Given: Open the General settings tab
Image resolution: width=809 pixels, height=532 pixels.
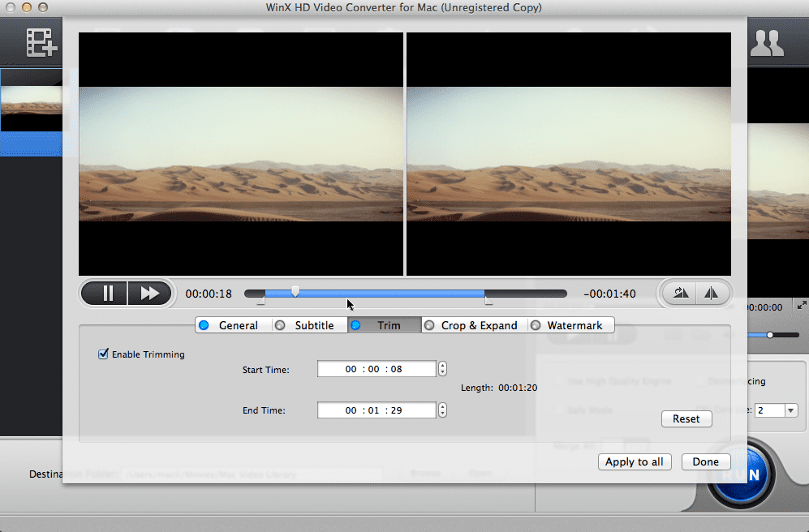Looking at the screenshot, I should [203, 324].
